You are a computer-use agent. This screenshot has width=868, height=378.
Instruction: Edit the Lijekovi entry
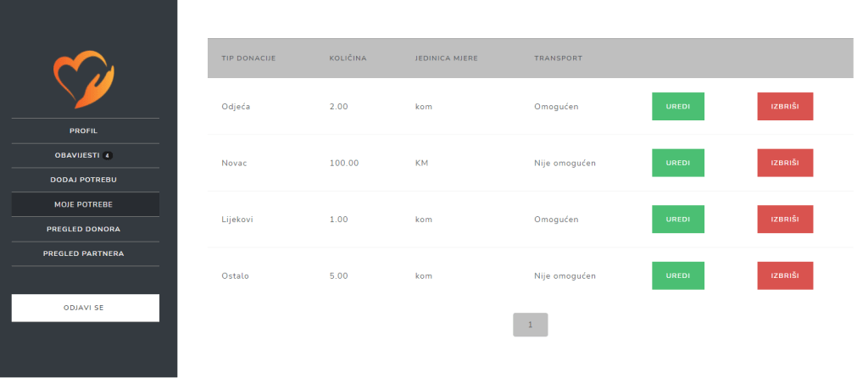[x=677, y=220]
